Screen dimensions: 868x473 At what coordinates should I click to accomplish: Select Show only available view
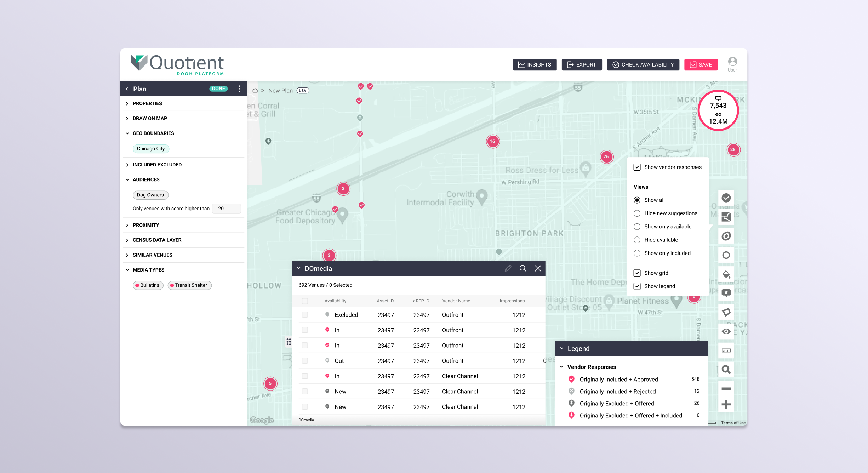point(637,227)
